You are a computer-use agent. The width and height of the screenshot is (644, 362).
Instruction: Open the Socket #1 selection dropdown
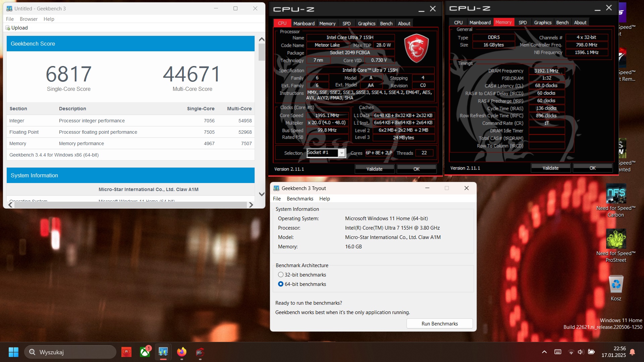pyautogui.click(x=341, y=153)
